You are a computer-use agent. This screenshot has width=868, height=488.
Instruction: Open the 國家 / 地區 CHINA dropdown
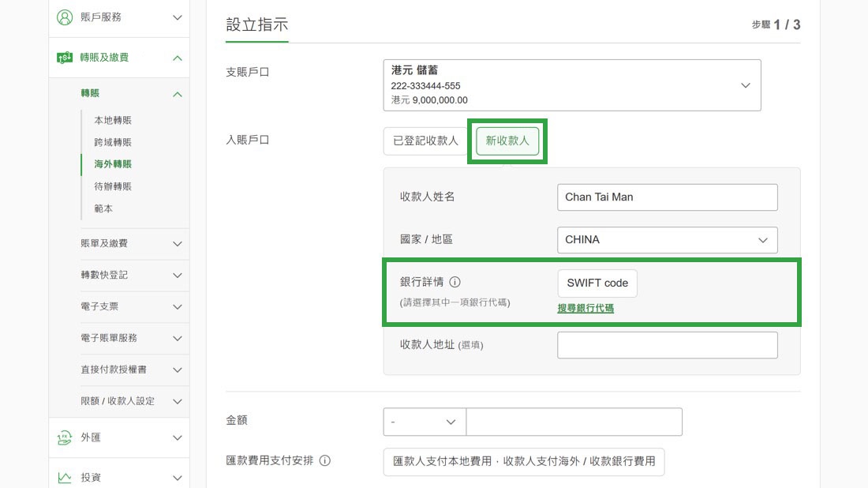pyautogui.click(x=667, y=240)
